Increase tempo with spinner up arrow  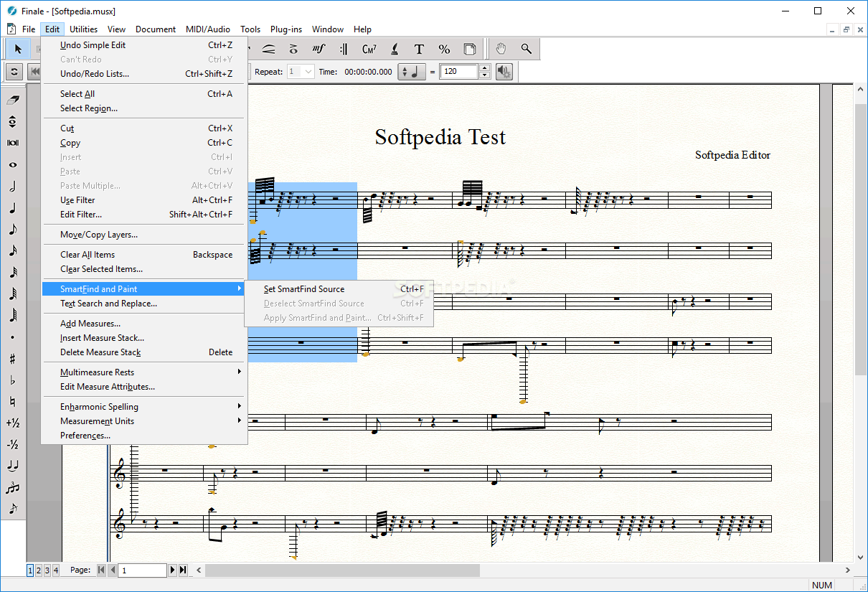(484, 68)
